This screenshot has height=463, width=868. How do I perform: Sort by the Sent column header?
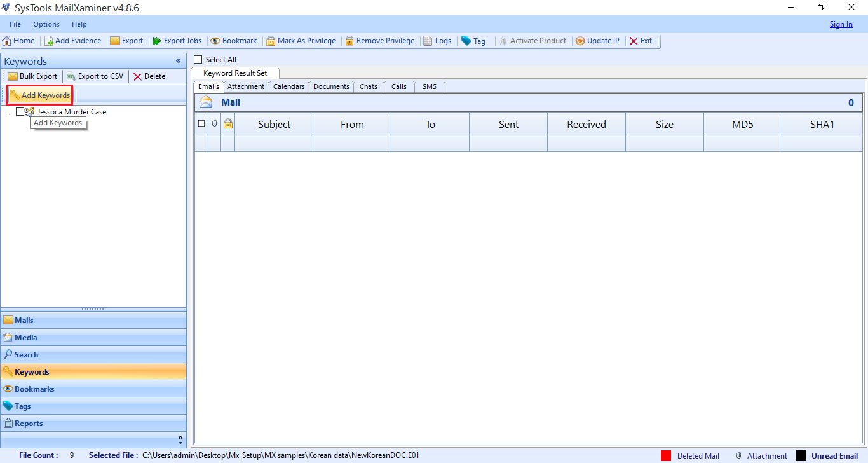point(508,124)
